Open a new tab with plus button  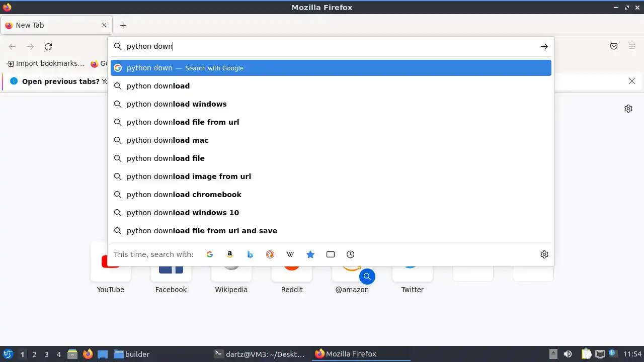pos(123,25)
